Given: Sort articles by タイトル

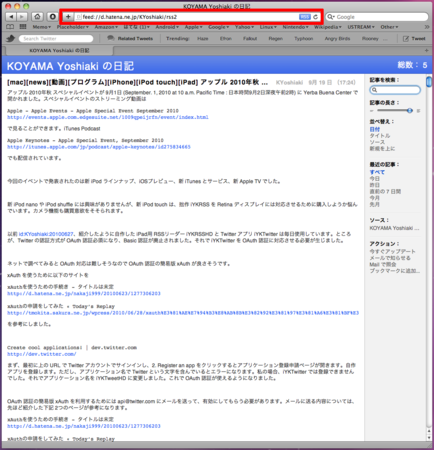Looking at the screenshot, I should pyautogui.click(x=380, y=136).
